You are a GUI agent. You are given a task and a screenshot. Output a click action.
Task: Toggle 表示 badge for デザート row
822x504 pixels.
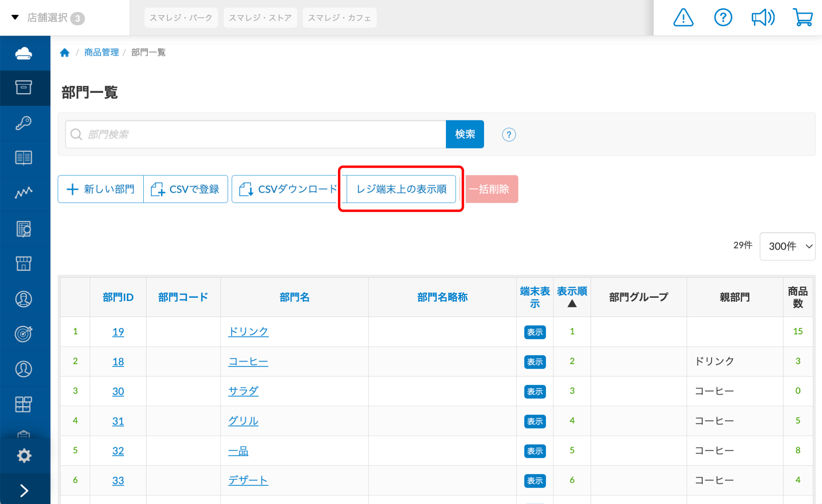(535, 481)
